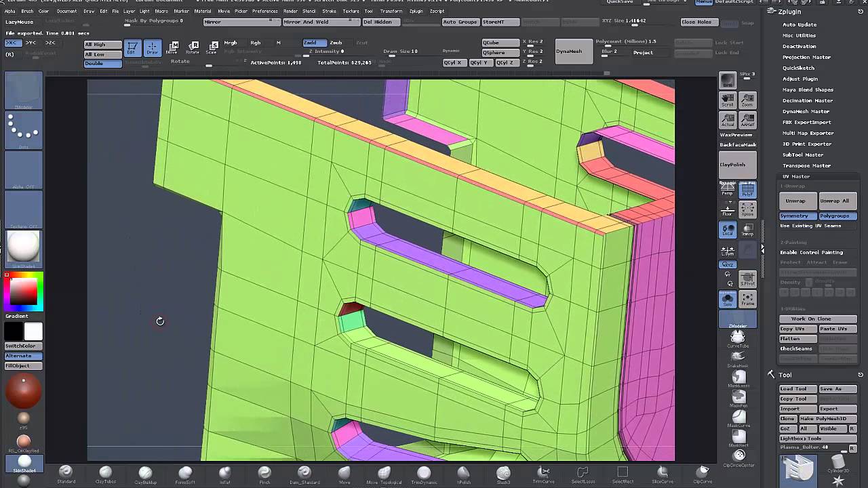Expand the FBX ExportImport section
868x488 pixels.
click(807, 122)
